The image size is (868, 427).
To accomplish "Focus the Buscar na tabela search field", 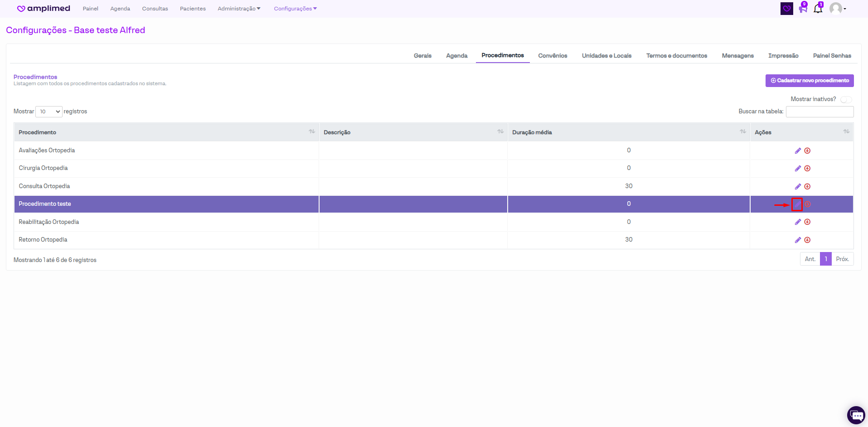I will [x=820, y=112].
